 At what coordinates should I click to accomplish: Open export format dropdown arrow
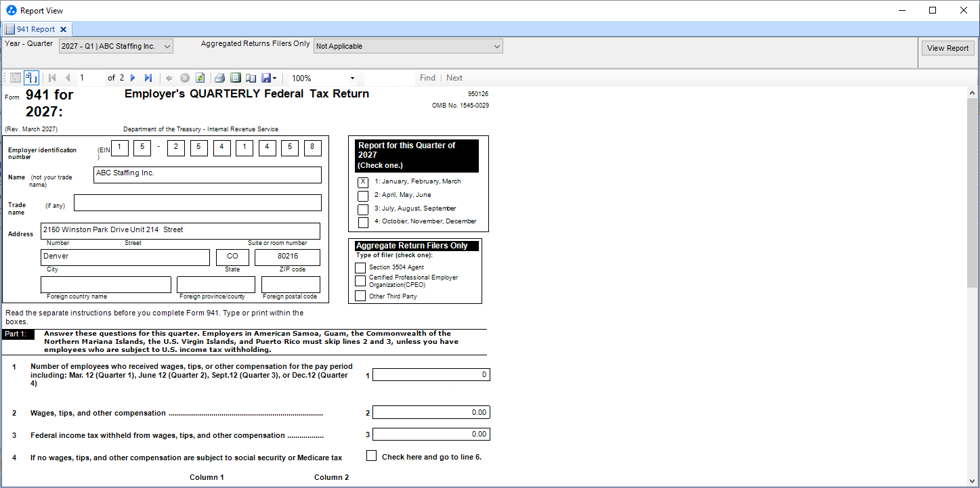click(274, 78)
